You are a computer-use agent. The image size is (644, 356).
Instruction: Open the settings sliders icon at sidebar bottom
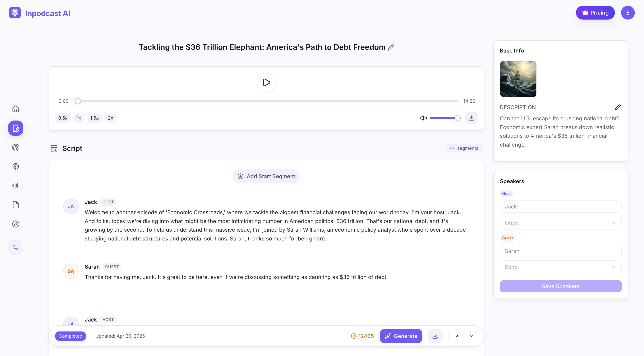[x=16, y=247]
